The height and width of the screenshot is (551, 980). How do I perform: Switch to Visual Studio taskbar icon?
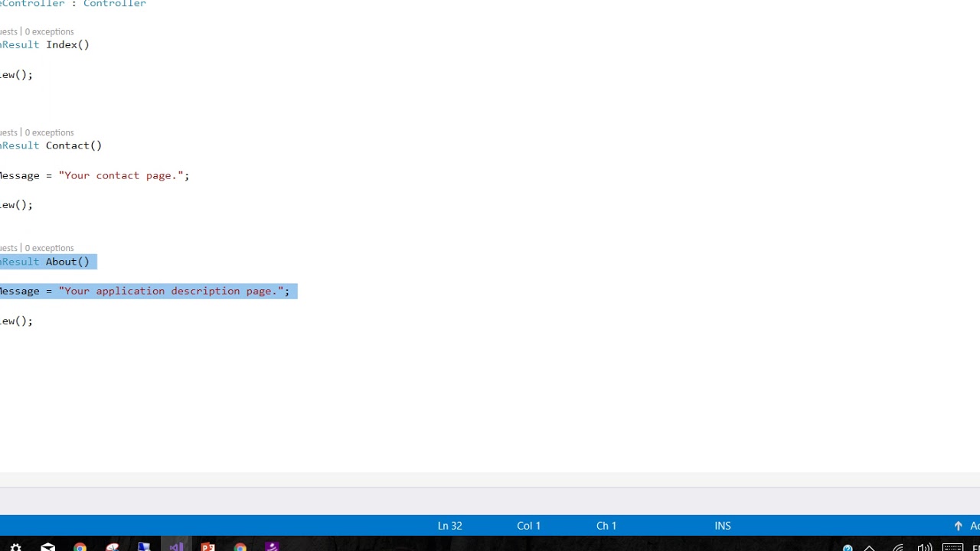[176, 546]
